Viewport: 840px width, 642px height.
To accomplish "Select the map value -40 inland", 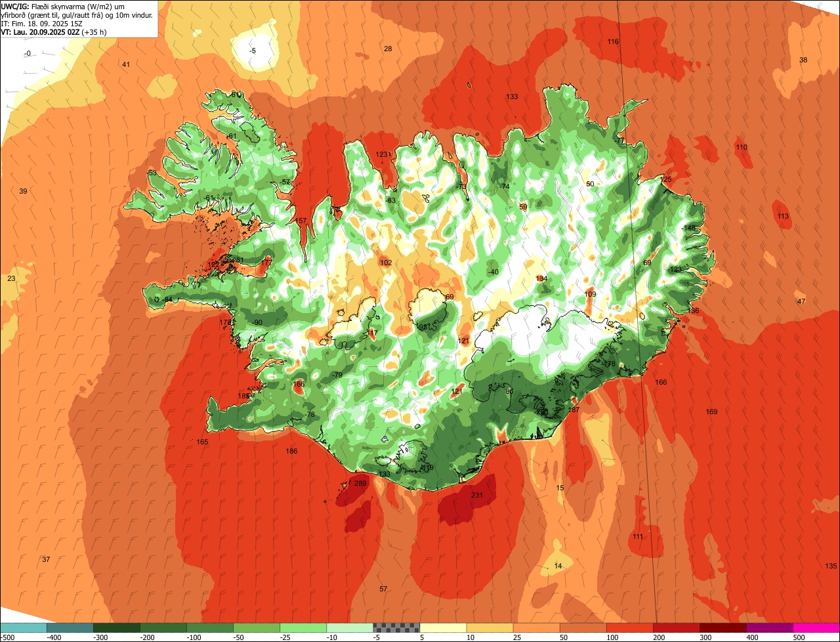I will pyautogui.click(x=493, y=272).
